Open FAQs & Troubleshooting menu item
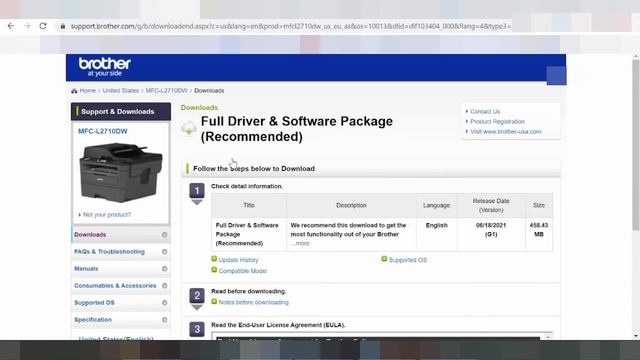Screen dimensions: 640x360 (121, 252)
